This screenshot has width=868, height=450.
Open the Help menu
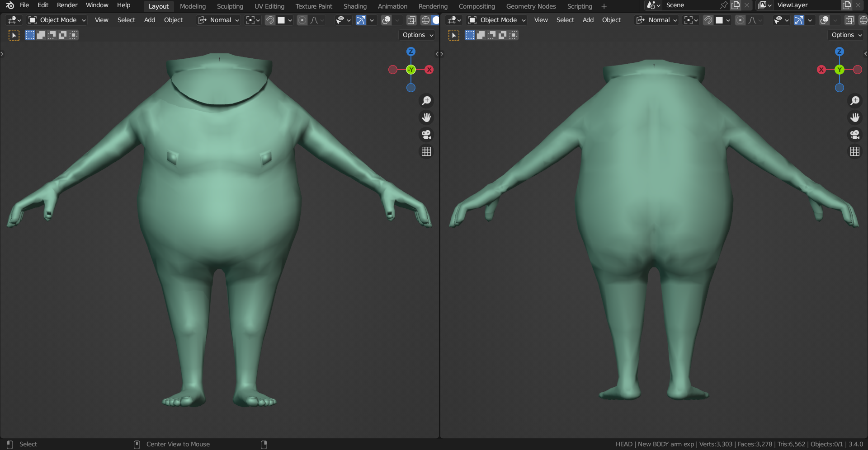(123, 5)
